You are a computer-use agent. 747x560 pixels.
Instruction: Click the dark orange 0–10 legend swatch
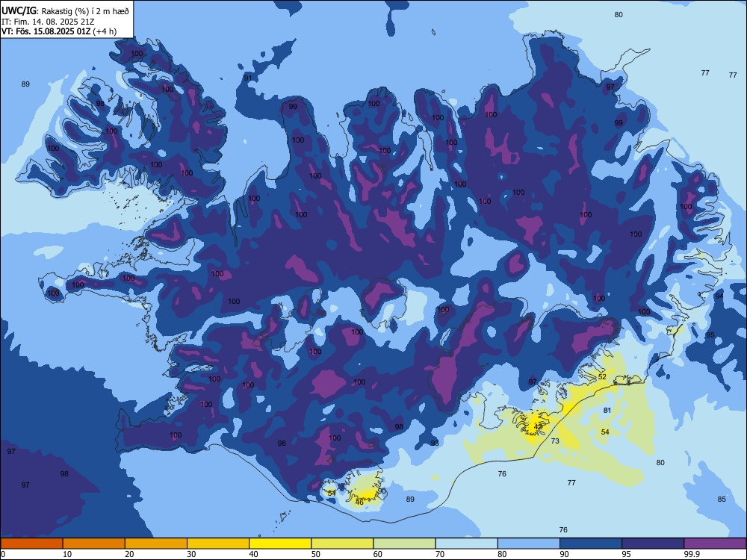(x=31, y=544)
